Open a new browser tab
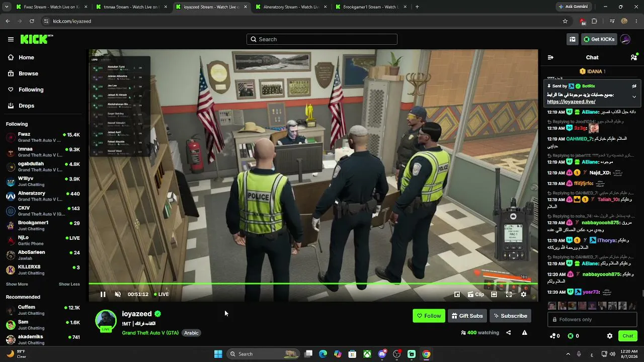The image size is (644, 362). tap(417, 7)
